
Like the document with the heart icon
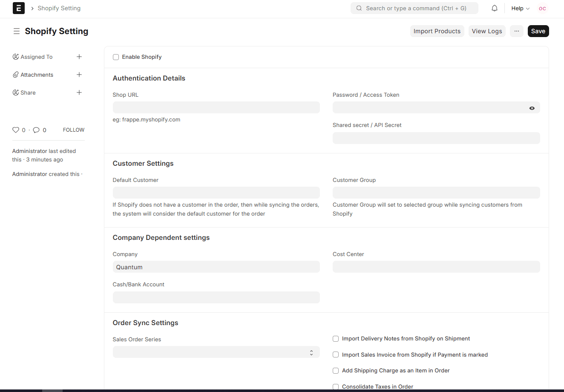tap(16, 130)
